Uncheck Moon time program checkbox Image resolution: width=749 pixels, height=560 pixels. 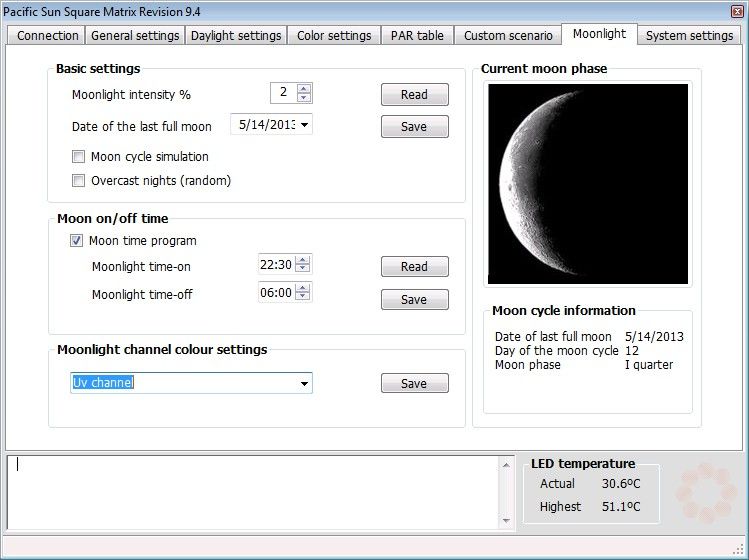(x=76, y=240)
